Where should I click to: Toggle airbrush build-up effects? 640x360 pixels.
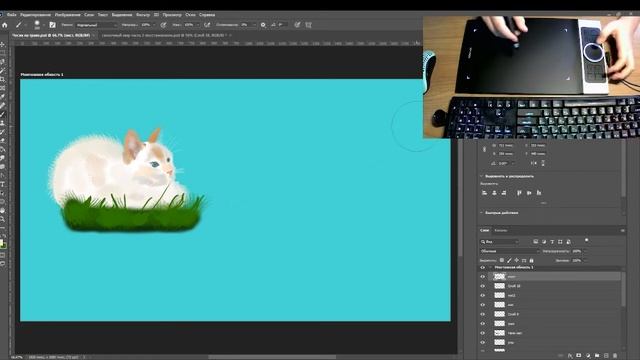pos(207,25)
